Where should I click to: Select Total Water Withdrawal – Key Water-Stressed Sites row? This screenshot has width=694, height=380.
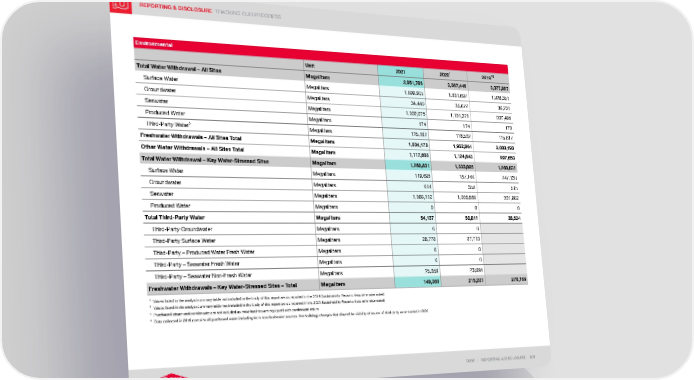coord(328,162)
